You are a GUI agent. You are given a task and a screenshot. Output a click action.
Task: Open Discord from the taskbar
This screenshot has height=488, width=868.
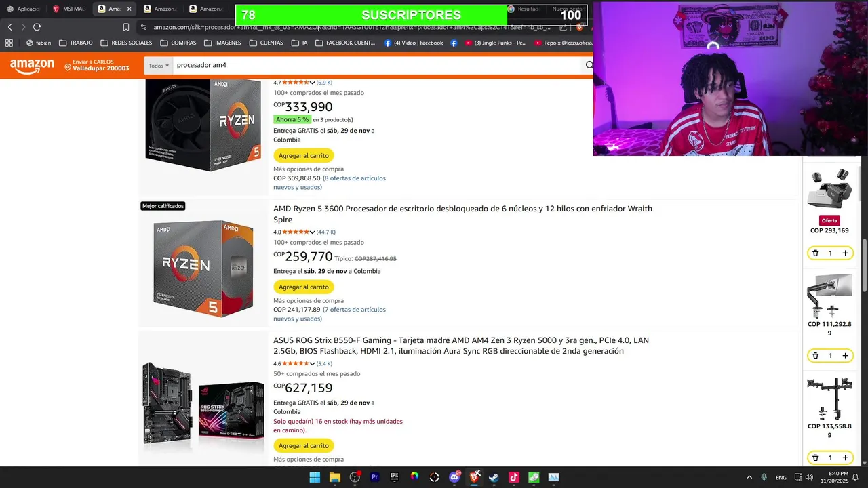tap(454, 477)
